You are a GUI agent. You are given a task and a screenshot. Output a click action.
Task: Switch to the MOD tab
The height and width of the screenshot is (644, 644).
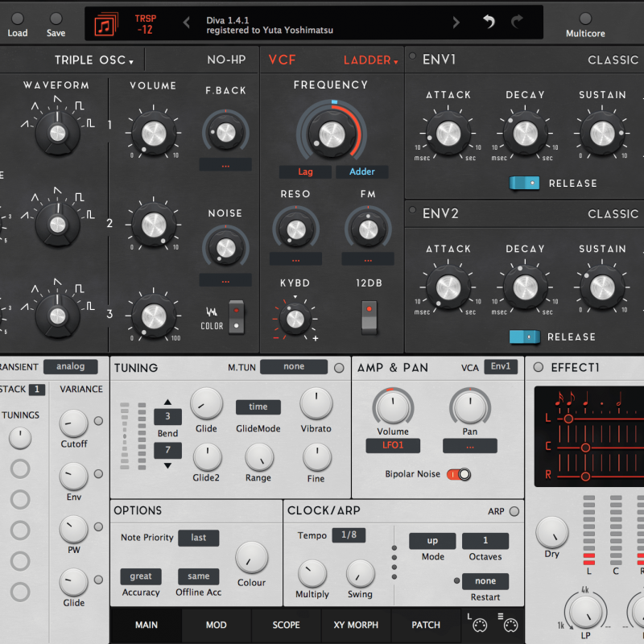[216, 625]
